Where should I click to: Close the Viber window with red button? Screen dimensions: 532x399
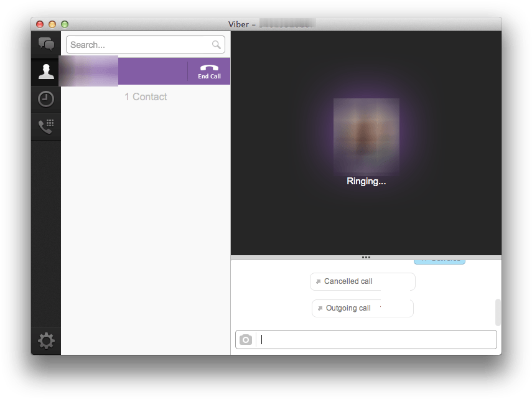click(x=40, y=24)
